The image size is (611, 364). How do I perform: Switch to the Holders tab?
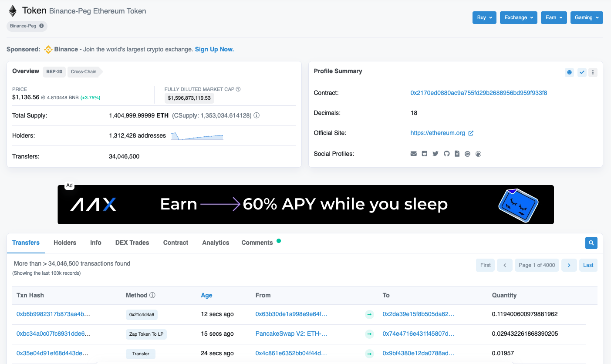(65, 243)
